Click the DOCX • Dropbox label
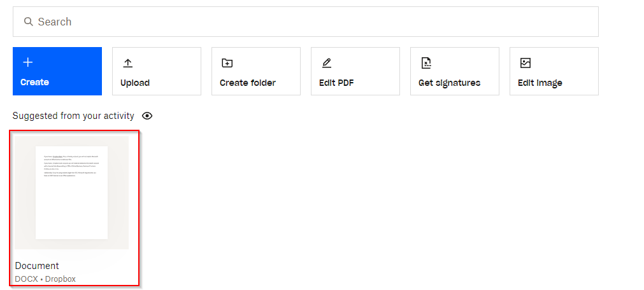Image resolution: width=644 pixels, height=290 pixels. (45, 279)
